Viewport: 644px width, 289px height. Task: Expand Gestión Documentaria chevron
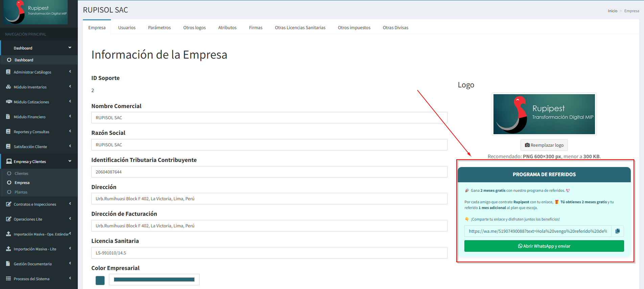70,263
